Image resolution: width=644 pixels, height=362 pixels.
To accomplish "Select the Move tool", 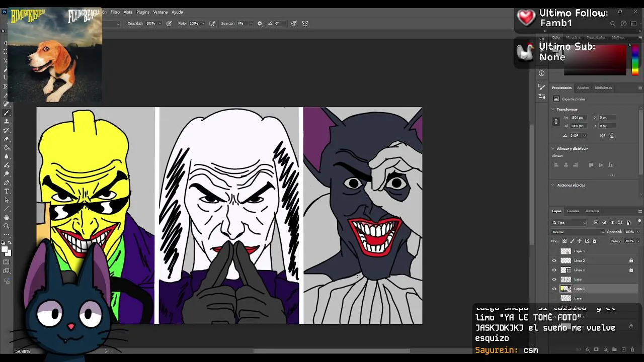I will click(x=6, y=43).
